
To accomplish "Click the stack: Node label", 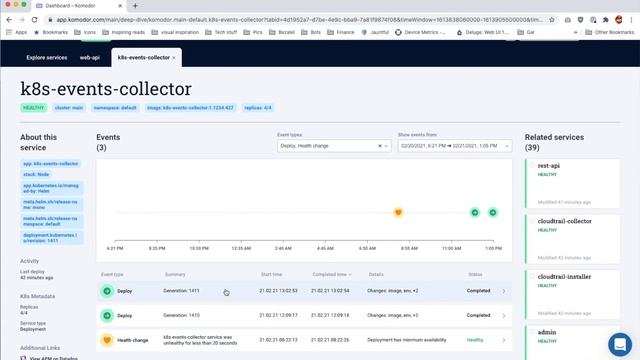I will 36,174.
